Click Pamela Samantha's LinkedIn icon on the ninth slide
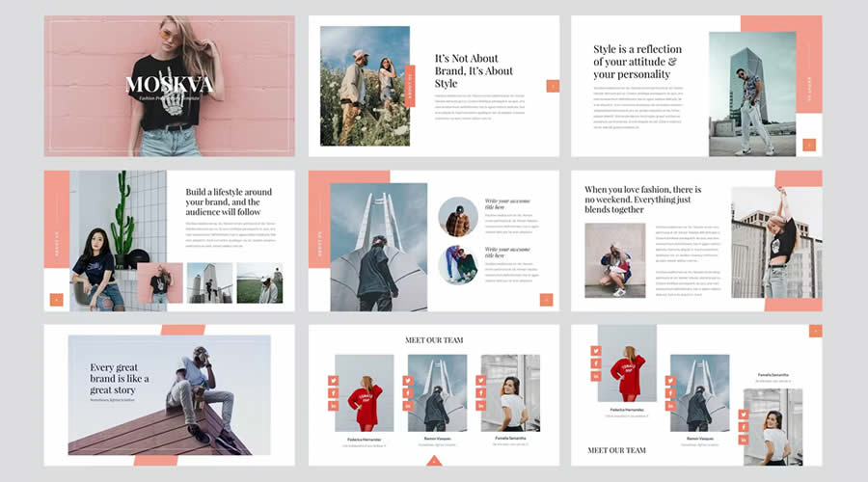This screenshot has height=482, width=868. [x=743, y=440]
